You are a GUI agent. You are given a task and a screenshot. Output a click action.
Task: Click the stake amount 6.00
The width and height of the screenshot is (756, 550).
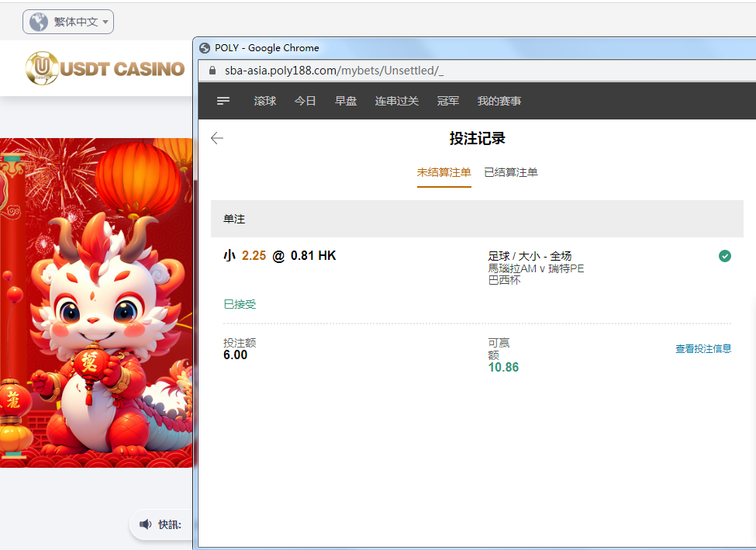235,355
